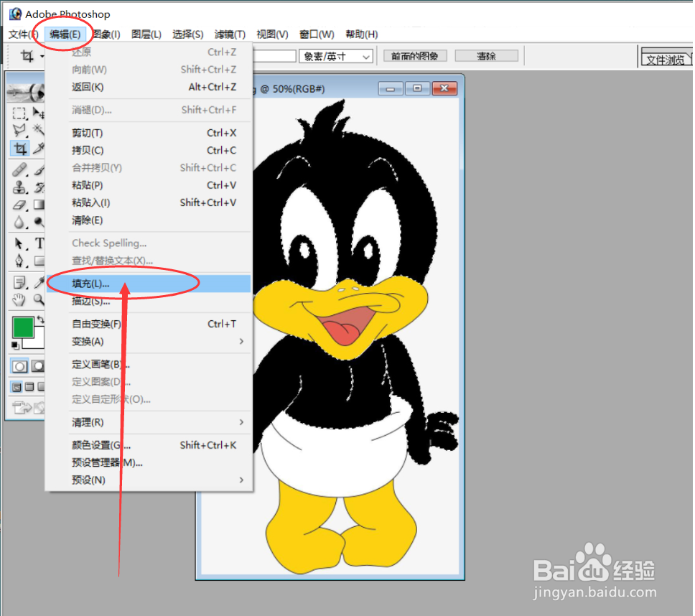Image resolution: width=695 pixels, height=616 pixels.
Task: Select the Hand tool
Action: point(19,300)
